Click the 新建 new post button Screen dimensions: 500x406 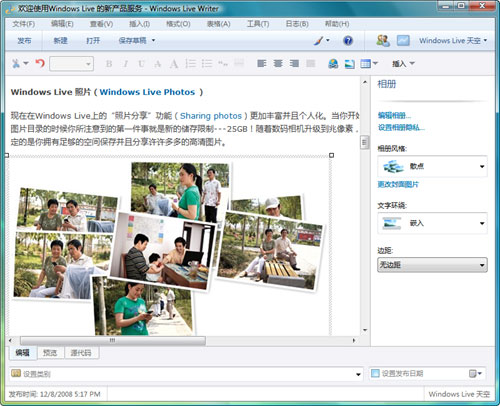click(x=60, y=41)
